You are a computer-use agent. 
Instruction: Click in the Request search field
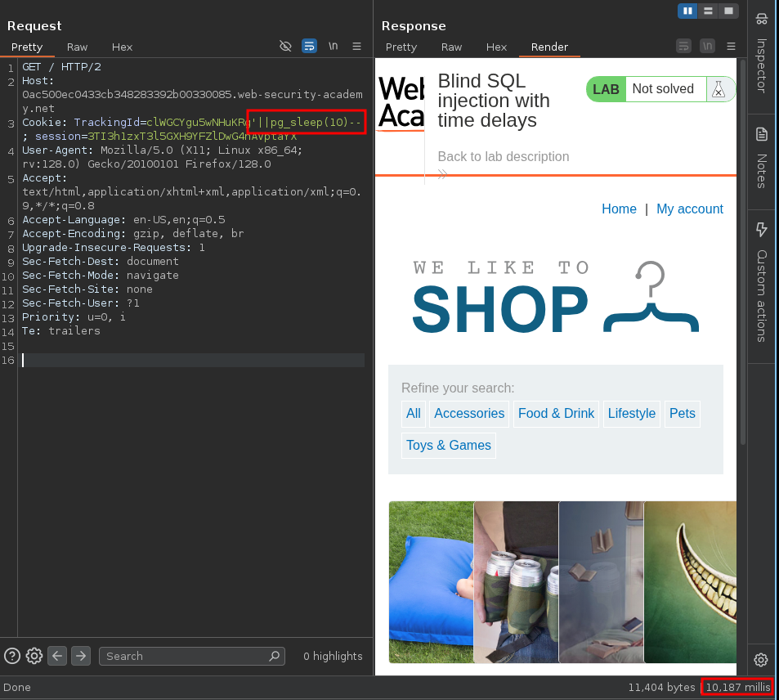coord(184,656)
